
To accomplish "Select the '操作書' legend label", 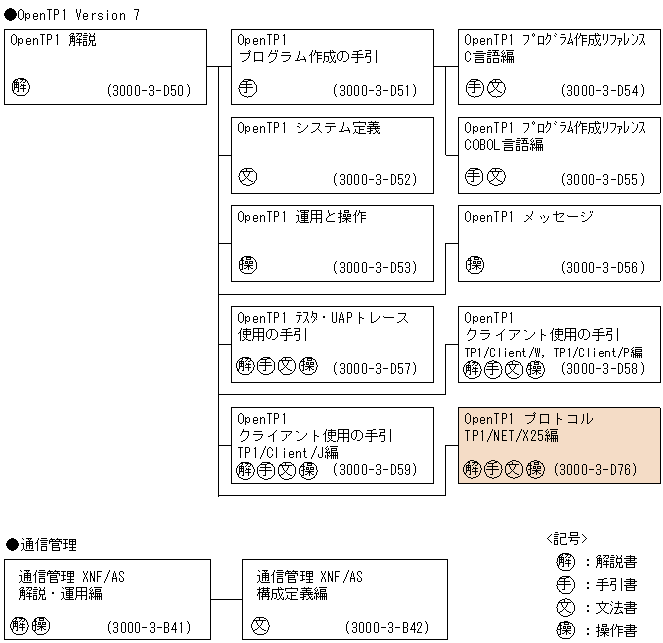I will coord(616,631).
